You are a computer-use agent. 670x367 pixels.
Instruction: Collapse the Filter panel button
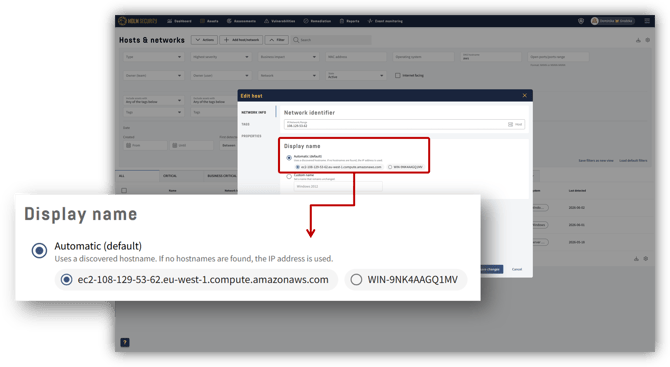(x=277, y=40)
